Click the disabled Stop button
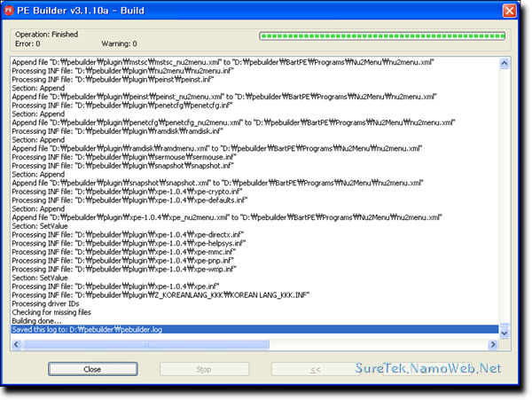Viewport: 532px width, 400px height. (x=204, y=369)
